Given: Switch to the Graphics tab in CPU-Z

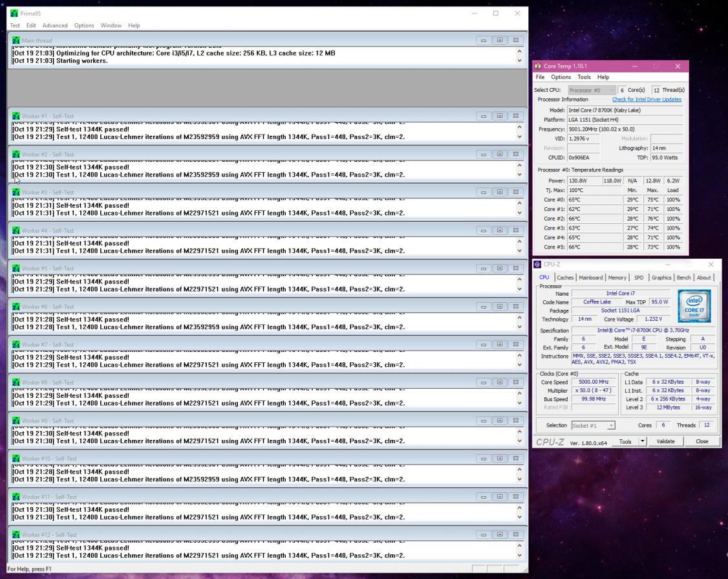Looking at the screenshot, I should click(x=661, y=278).
